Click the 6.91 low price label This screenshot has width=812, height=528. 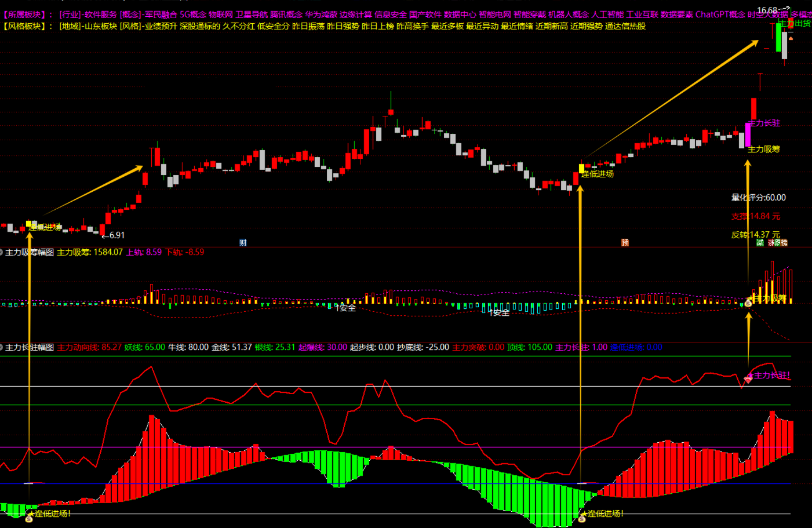point(116,235)
